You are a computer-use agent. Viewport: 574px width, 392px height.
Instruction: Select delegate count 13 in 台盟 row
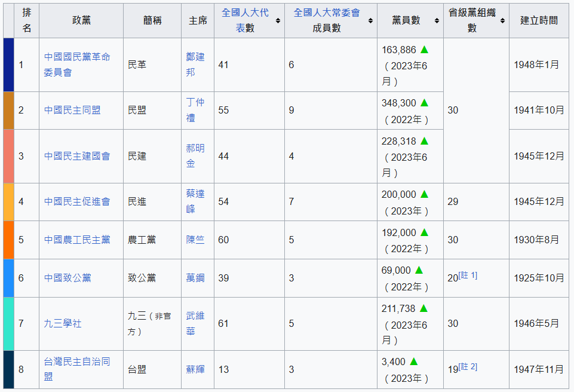point(223,369)
